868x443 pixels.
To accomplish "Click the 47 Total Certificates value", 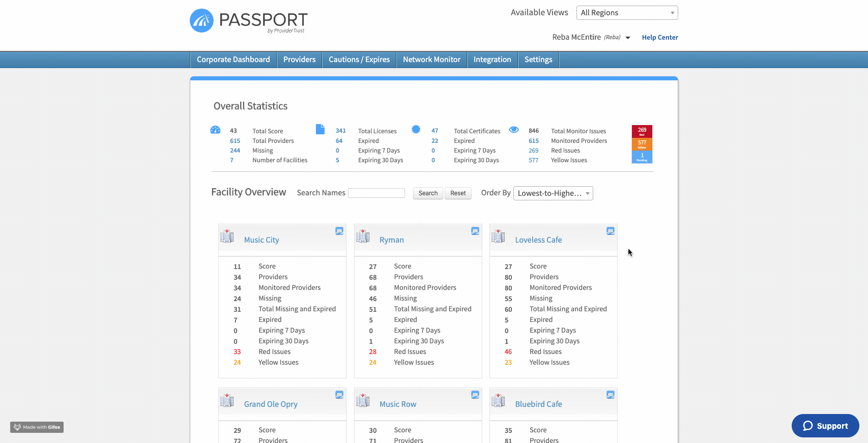I will (x=435, y=131).
